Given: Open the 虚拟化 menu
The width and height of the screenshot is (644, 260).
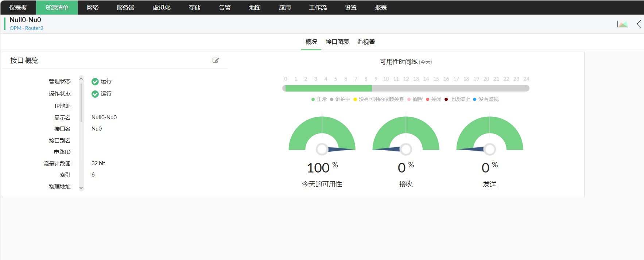Looking at the screenshot, I should coord(162,7).
